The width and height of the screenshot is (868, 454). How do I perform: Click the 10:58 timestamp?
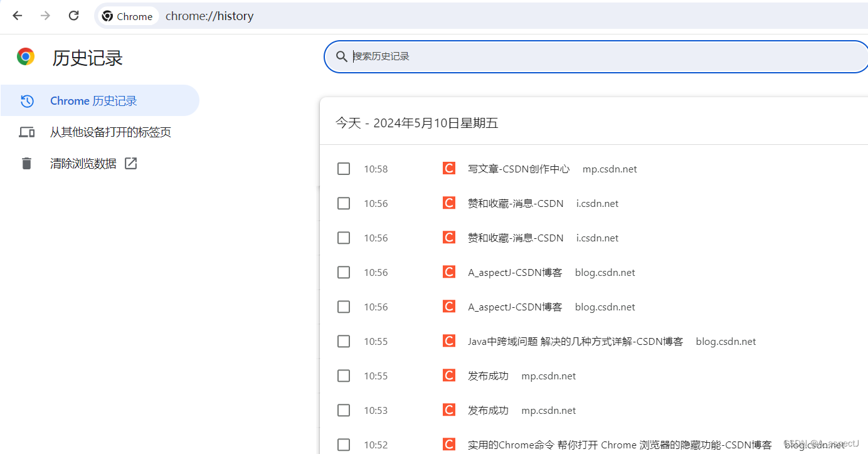(376, 169)
